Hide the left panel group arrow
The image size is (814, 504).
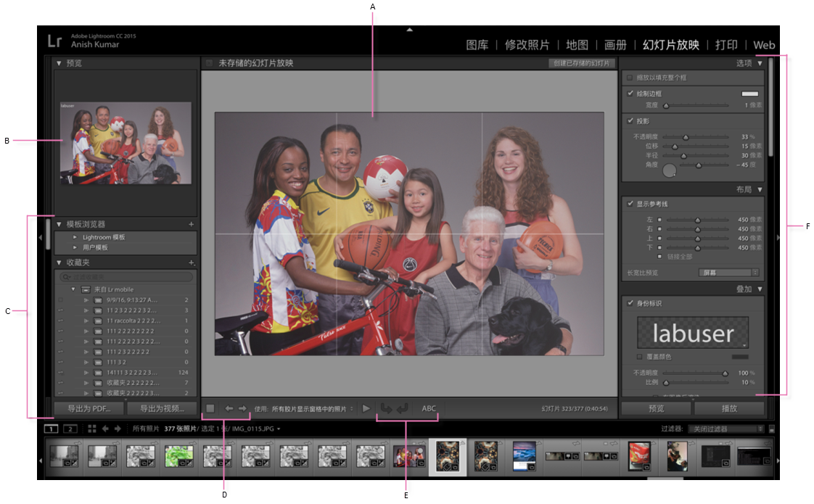(41, 238)
